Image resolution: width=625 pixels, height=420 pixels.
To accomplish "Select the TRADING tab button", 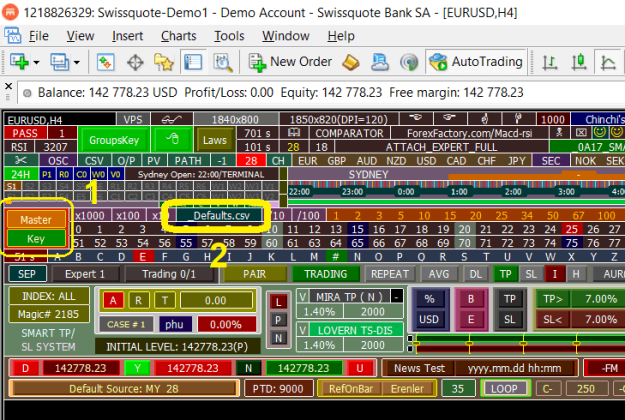I will (x=326, y=274).
